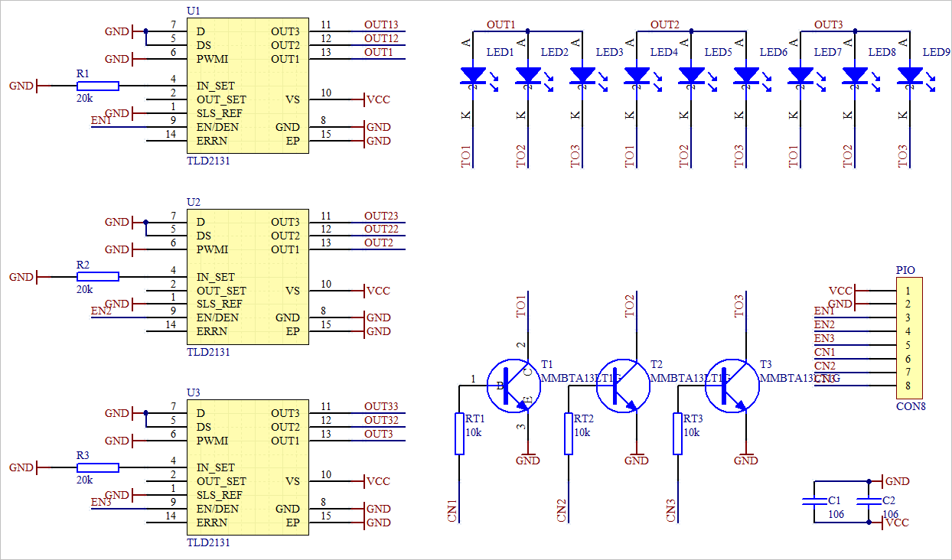Select the LED4 diode symbol
952x560 pixels.
click(637, 77)
